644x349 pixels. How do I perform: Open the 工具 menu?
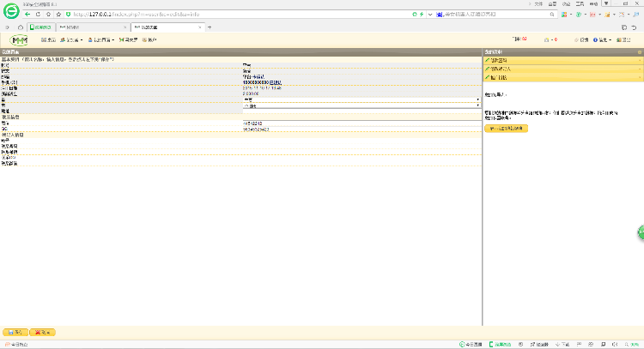click(x=580, y=3)
